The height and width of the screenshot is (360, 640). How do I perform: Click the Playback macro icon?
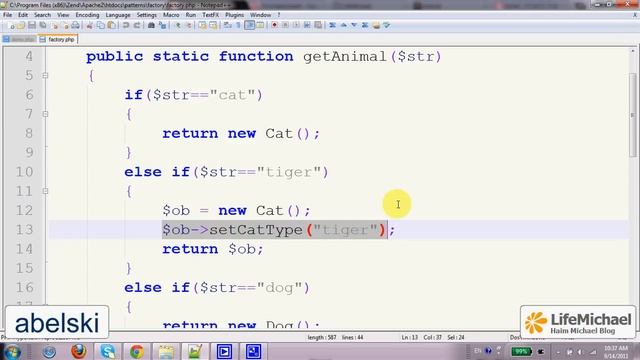click(x=296, y=25)
